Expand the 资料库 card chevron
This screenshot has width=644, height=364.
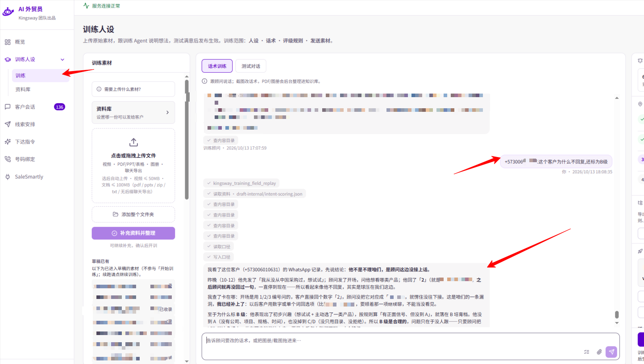pos(167,113)
